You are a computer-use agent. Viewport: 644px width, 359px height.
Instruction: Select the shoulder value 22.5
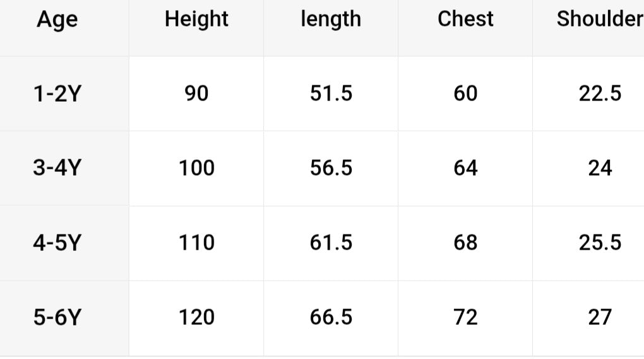click(600, 94)
